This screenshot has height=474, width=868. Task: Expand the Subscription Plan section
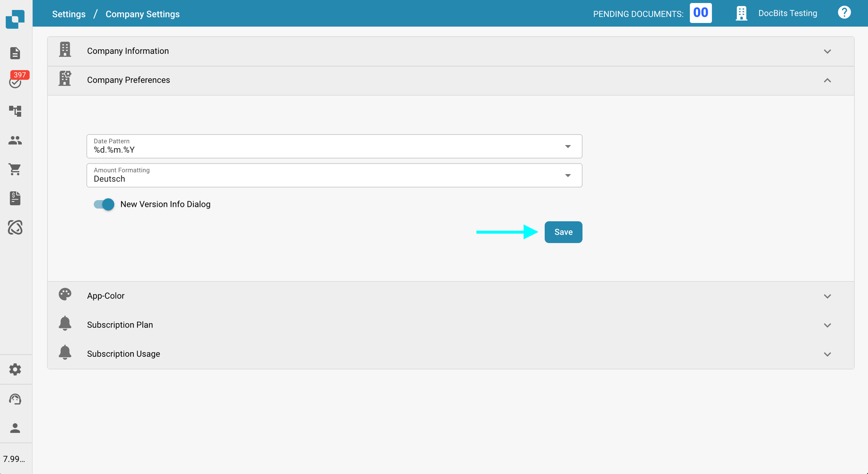tap(827, 325)
